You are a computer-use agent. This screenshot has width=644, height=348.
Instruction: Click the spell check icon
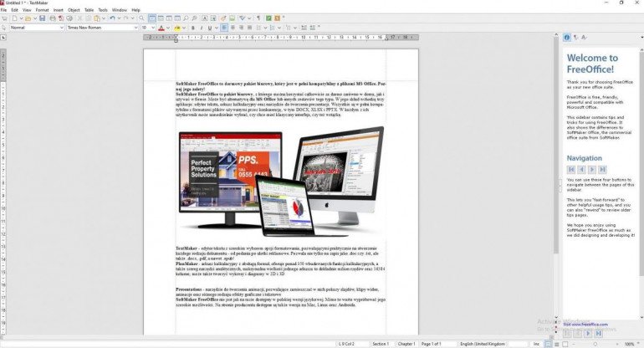point(243,18)
